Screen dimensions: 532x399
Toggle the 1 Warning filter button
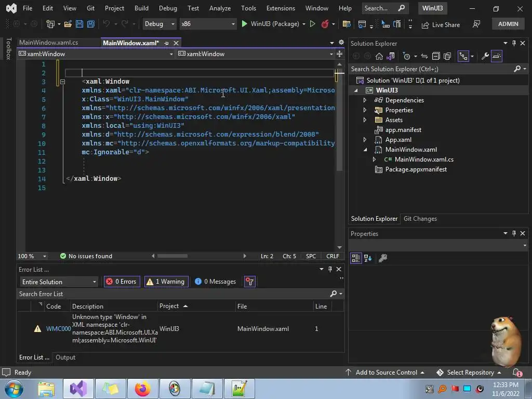click(166, 282)
